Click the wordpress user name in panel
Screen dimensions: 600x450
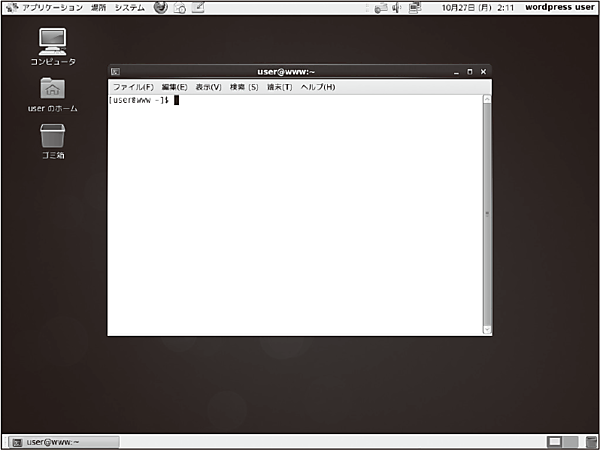point(560,7)
